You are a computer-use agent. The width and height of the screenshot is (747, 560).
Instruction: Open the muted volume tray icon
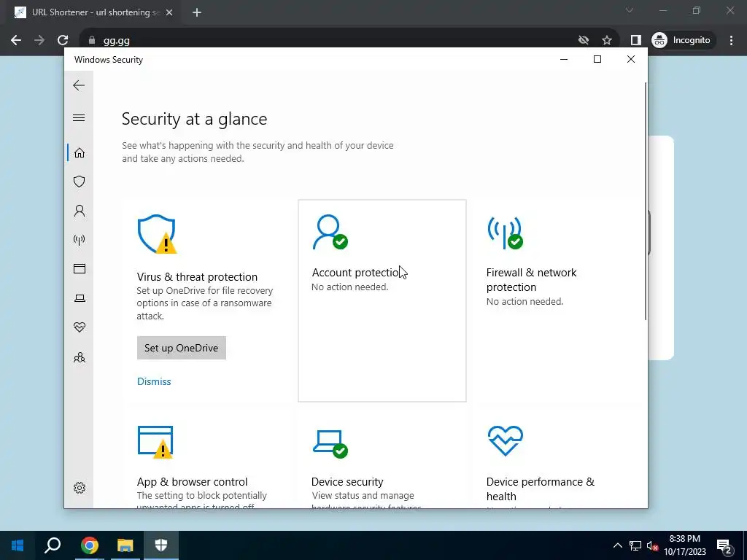[x=652, y=545]
